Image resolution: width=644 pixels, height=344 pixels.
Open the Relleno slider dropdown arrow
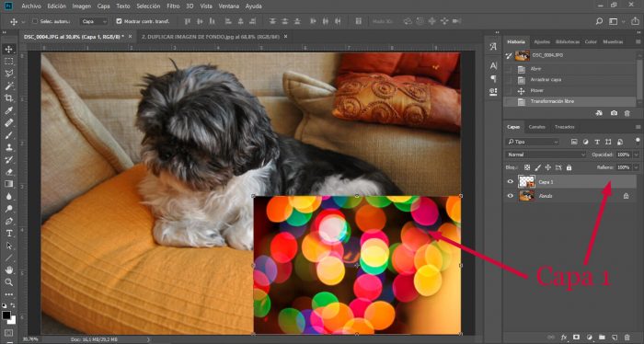coord(637,167)
